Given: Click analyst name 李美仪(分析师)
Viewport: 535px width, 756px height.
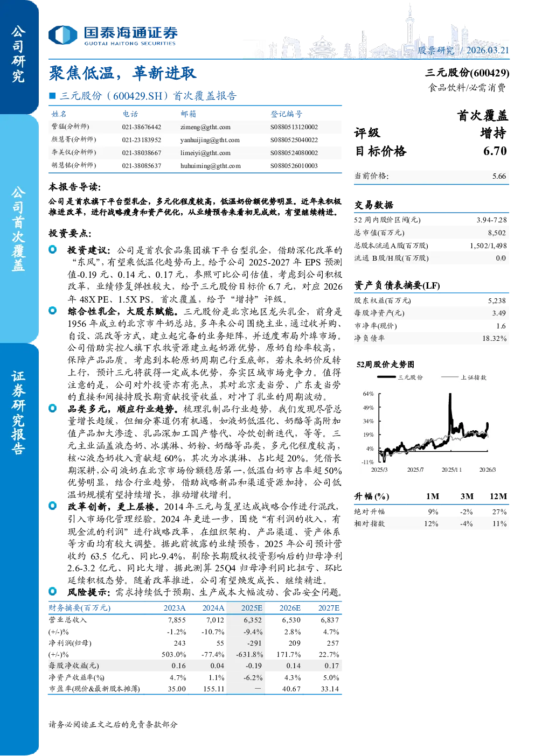Looking at the screenshot, I should [x=73, y=152].
